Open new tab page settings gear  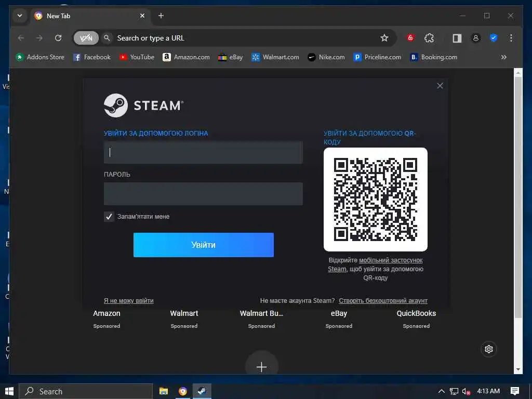[488, 349]
